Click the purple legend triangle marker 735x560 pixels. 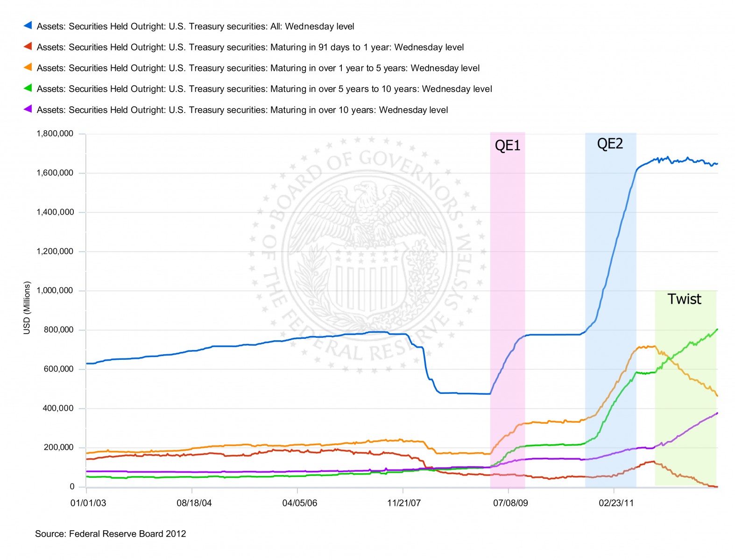tap(28, 109)
